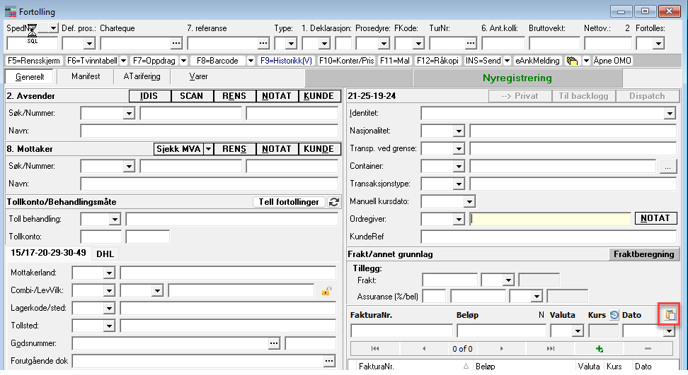This screenshot has width=688, height=375.
Task: Go to next invoice record
Action: pyautogui.click(x=502, y=349)
